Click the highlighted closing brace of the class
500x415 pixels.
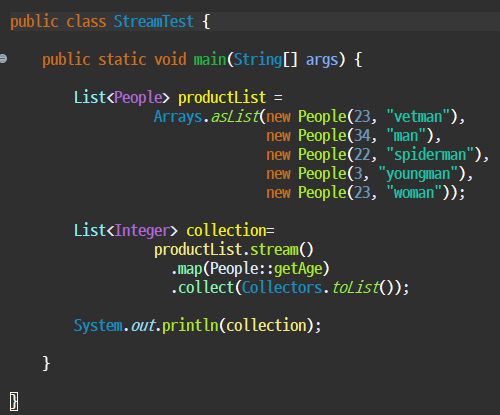coord(14,401)
